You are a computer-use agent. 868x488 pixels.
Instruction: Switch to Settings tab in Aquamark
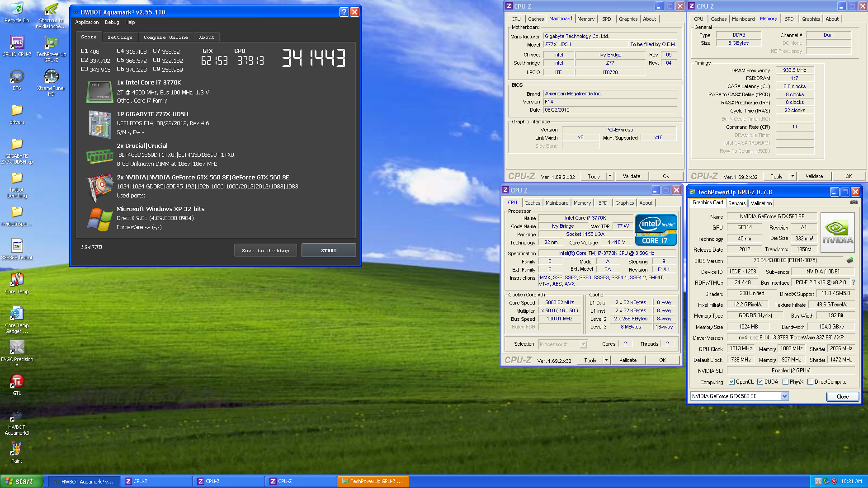pyautogui.click(x=120, y=38)
